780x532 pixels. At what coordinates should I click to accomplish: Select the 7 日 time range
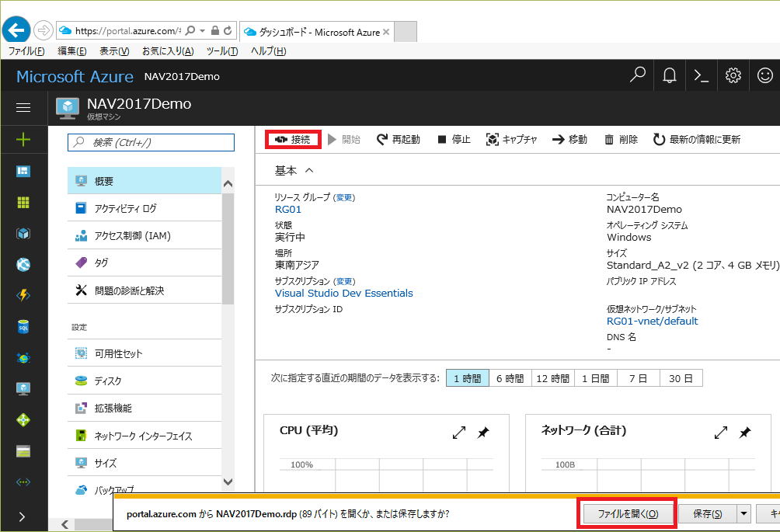[639, 378]
